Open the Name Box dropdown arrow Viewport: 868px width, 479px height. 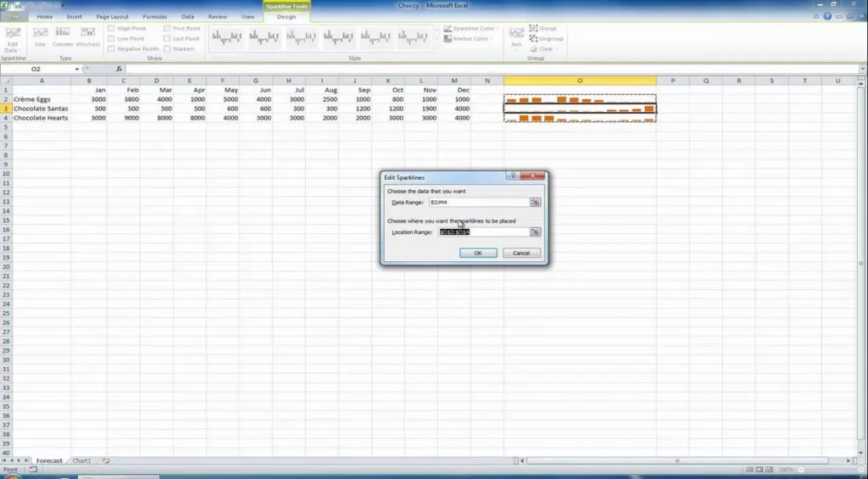77,70
